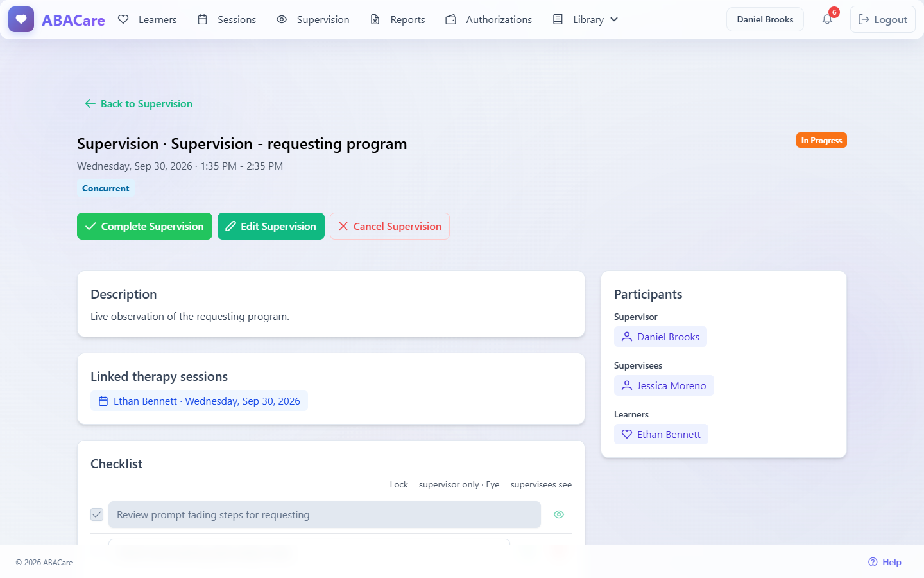Toggle eye visibility for prompt fading checklist item

point(559,514)
